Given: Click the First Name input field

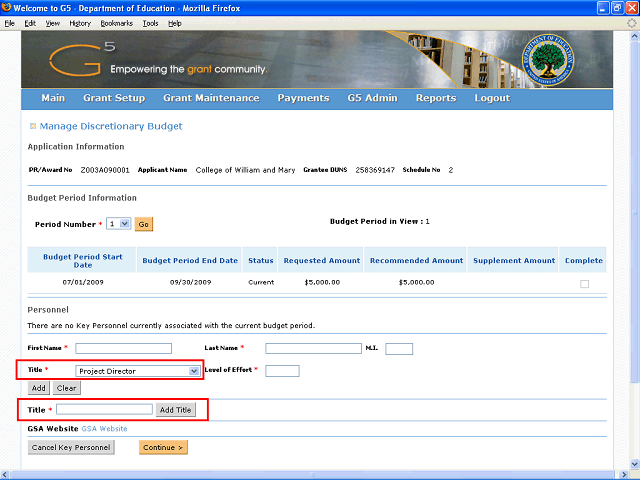Looking at the screenshot, I should [x=123, y=348].
